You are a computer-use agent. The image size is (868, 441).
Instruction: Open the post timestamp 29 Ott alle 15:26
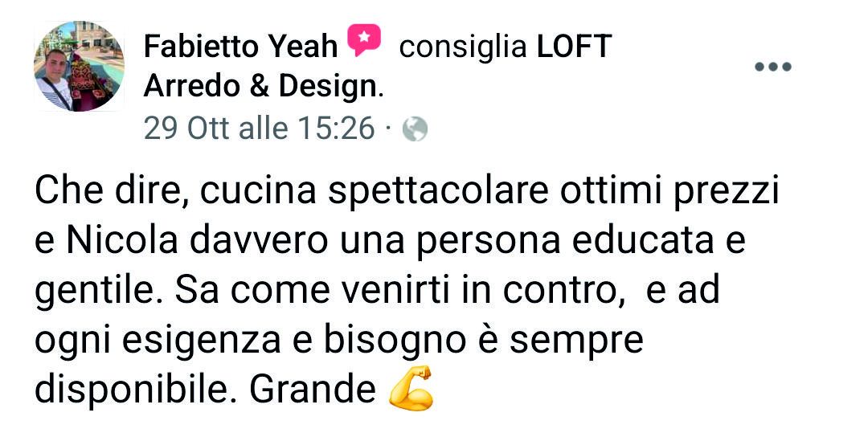point(259,129)
